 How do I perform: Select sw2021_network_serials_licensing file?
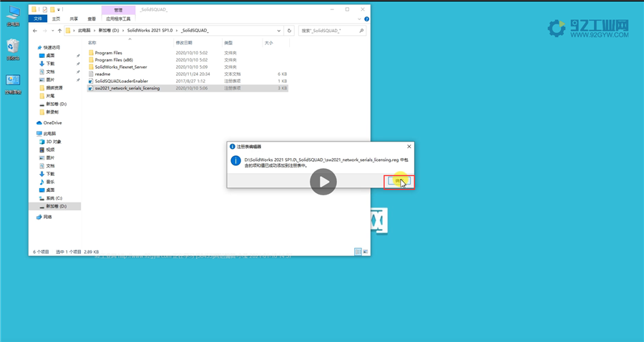124,88
